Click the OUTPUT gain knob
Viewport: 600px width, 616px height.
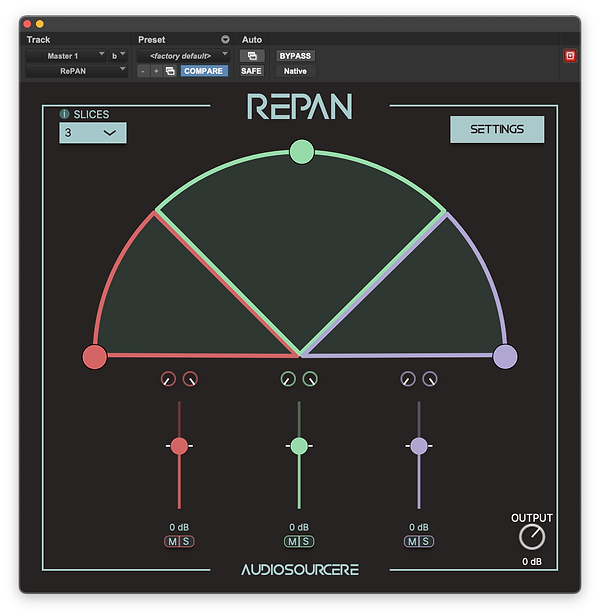[x=532, y=537]
